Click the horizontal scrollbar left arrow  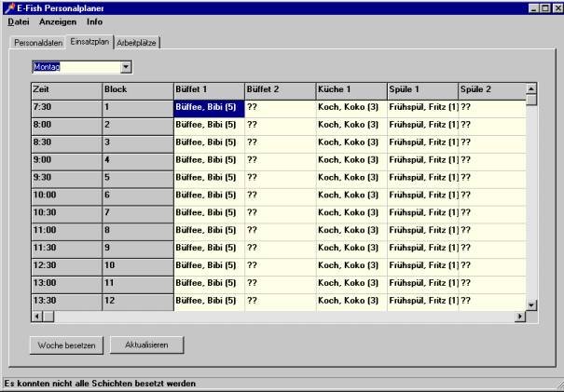point(37,317)
